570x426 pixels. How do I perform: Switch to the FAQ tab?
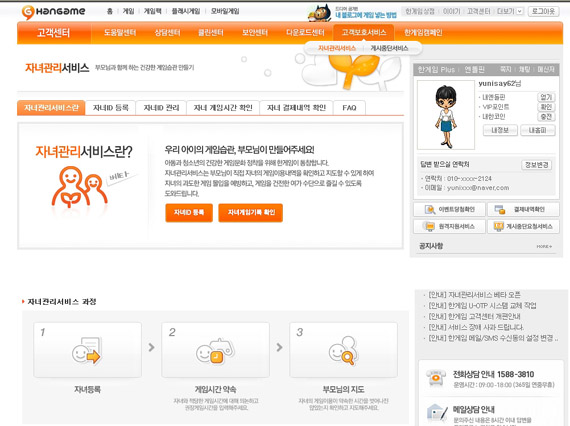[x=349, y=108]
